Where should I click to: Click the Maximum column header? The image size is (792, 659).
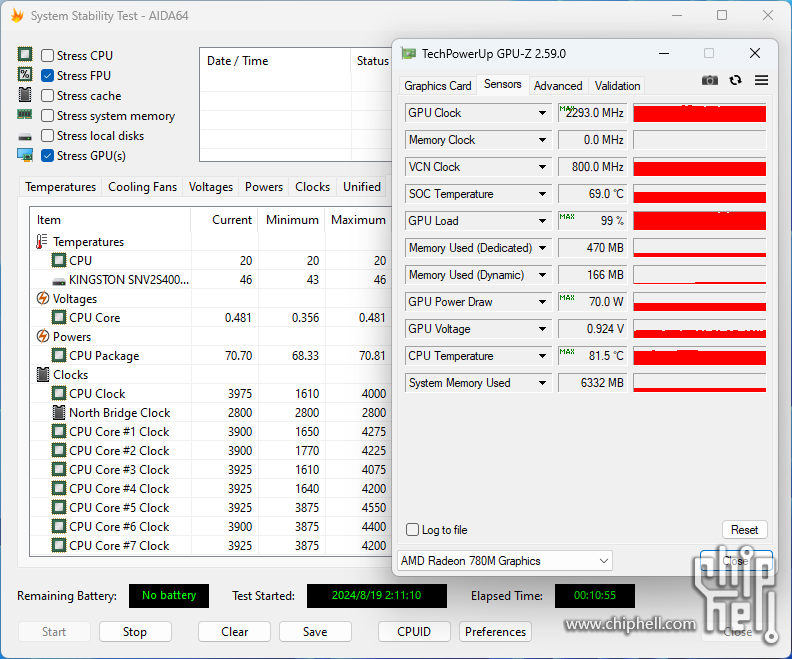click(x=358, y=220)
